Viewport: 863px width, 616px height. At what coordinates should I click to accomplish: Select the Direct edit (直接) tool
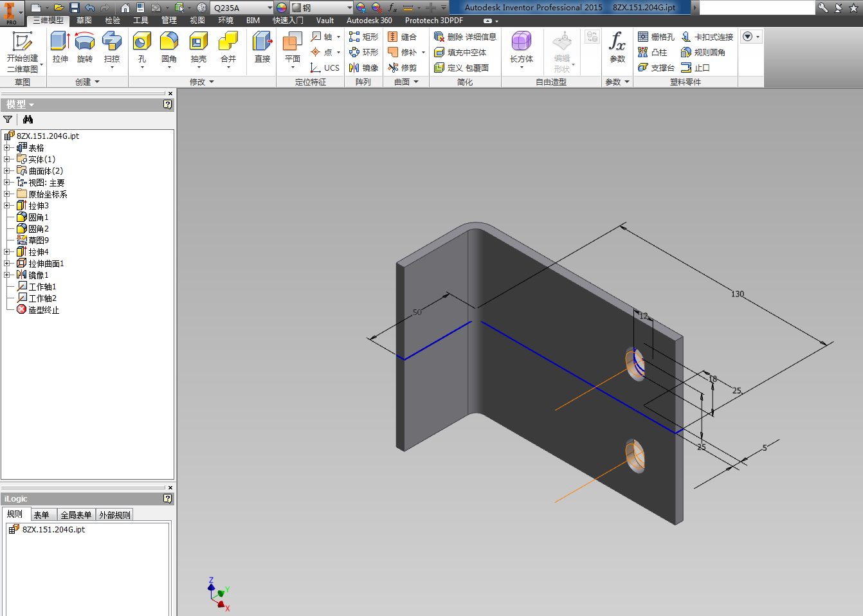pyautogui.click(x=262, y=48)
